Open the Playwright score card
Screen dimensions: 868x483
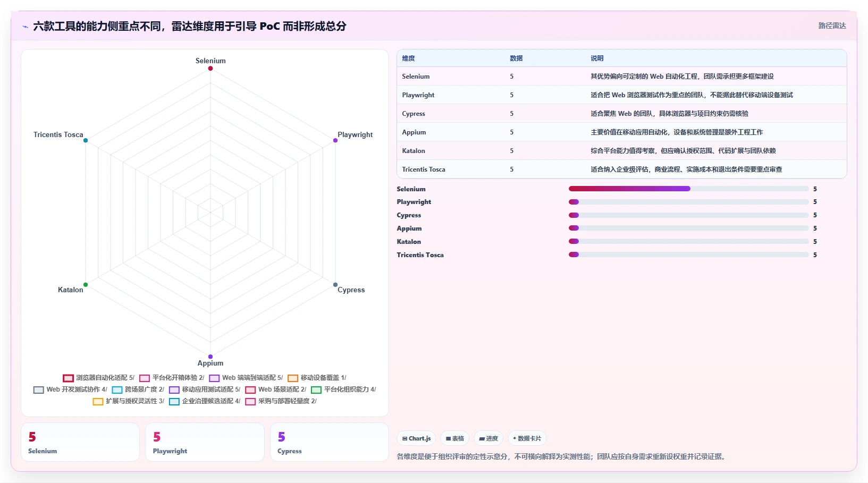(205, 442)
